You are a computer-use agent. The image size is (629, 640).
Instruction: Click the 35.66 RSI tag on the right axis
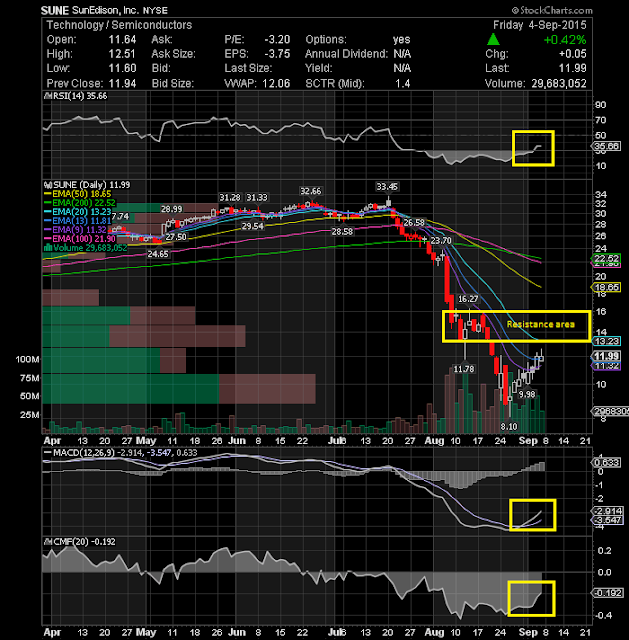[x=607, y=146]
